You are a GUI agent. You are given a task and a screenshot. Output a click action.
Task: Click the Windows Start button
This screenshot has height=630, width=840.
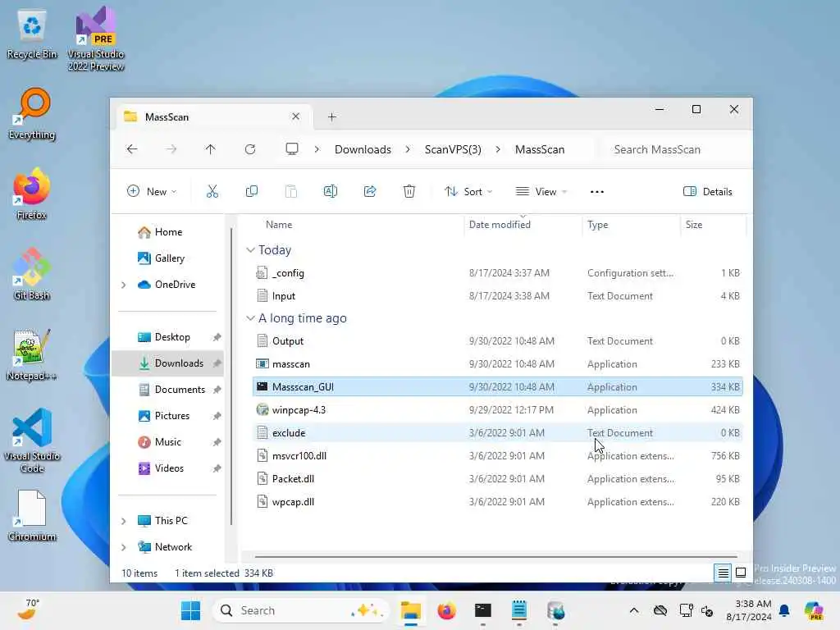click(190, 610)
